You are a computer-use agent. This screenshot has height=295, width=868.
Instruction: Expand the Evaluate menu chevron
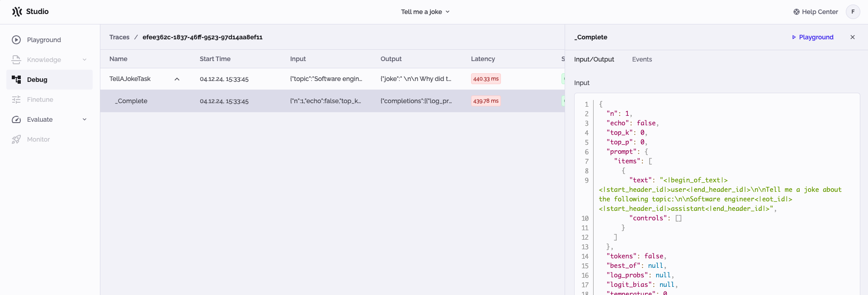85,119
